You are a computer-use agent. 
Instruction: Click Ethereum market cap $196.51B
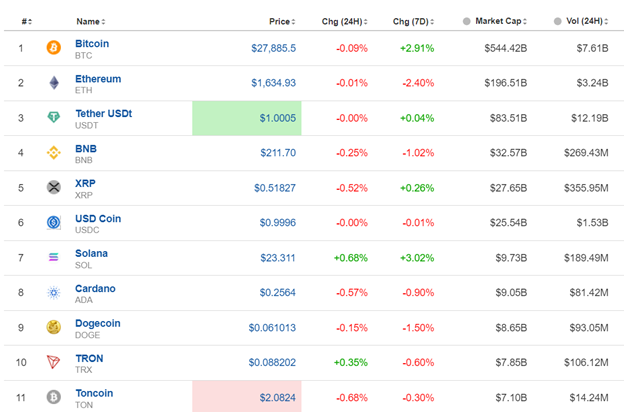click(505, 83)
